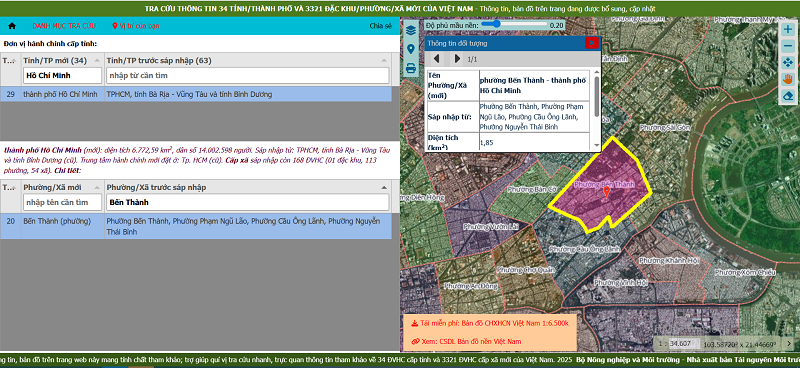Select the full extent arrows tool
The height and width of the screenshot is (368, 800).
(x=788, y=63)
